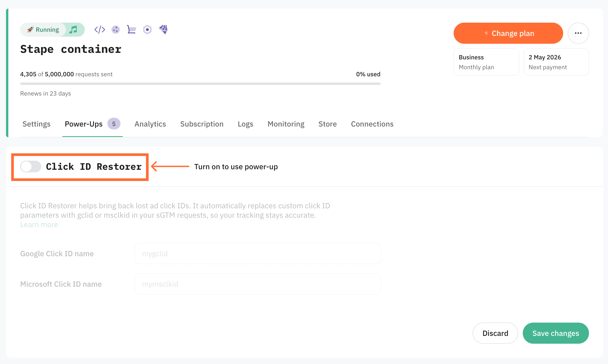
Task: Turn on the highlighted power-up switch
Action: click(30, 167)
